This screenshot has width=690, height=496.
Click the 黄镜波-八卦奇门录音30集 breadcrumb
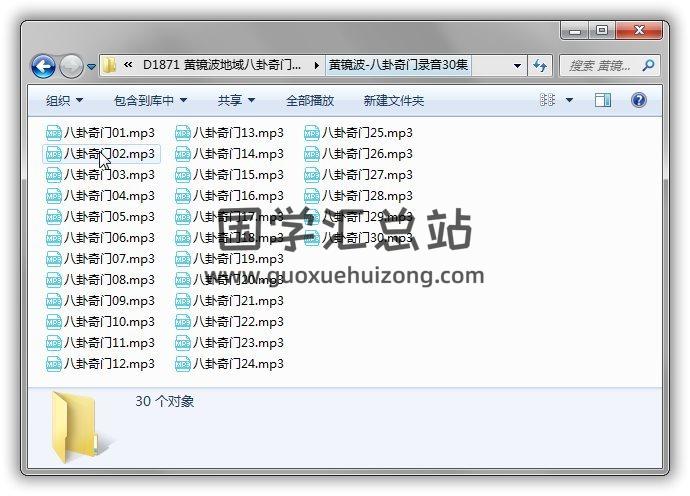398,65
